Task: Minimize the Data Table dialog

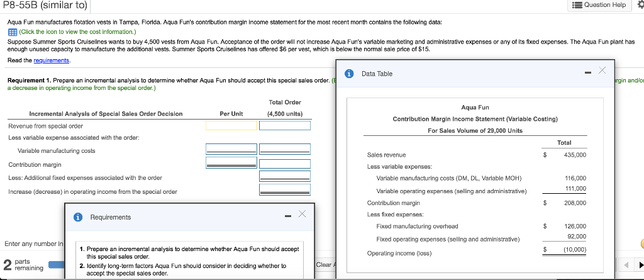Action: click(x=588, y=74)
